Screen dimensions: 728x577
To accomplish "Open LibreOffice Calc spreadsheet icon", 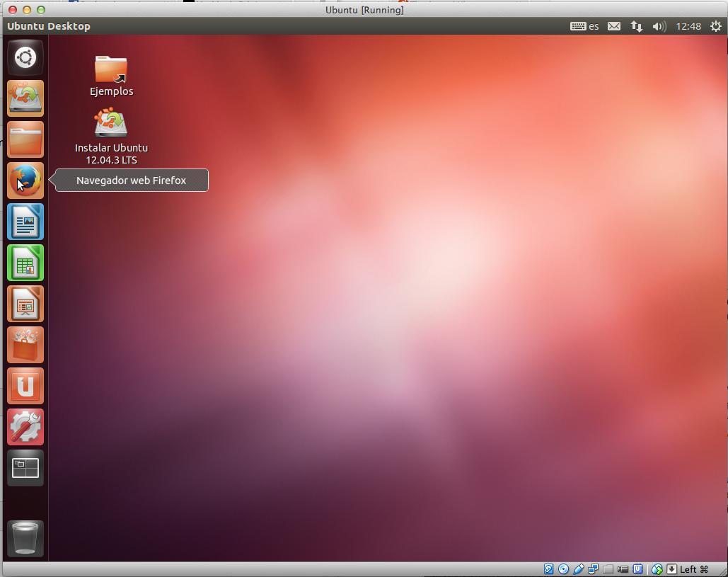I will point(25,263).
